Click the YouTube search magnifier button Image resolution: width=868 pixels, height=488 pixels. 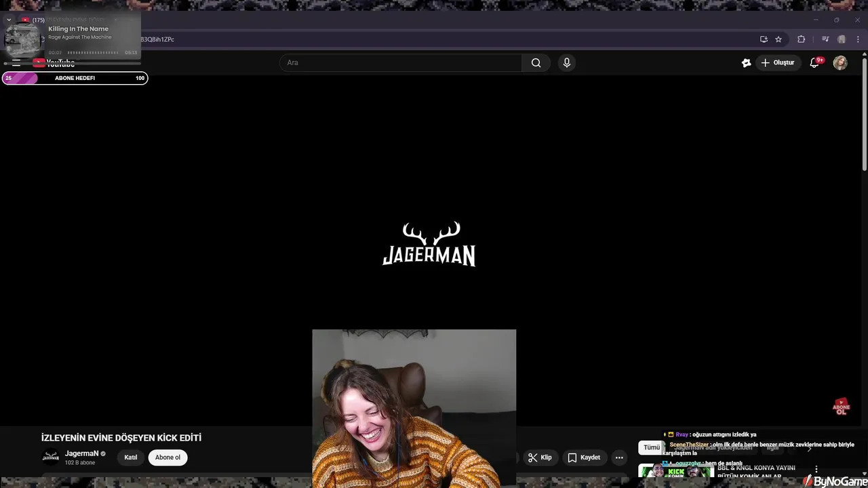(x=536, y=63)
